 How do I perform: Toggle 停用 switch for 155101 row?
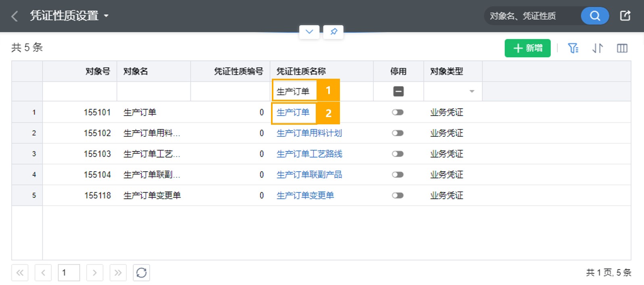398,112
